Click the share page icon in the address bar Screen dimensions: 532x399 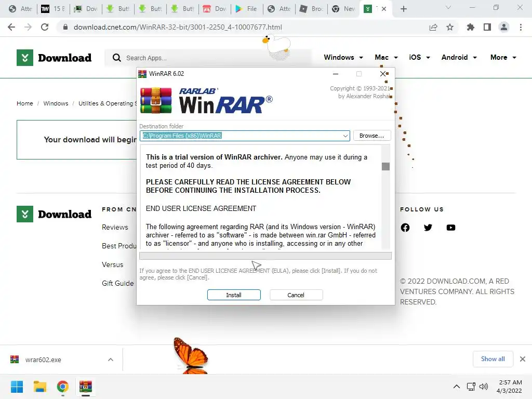coord(433,27)
